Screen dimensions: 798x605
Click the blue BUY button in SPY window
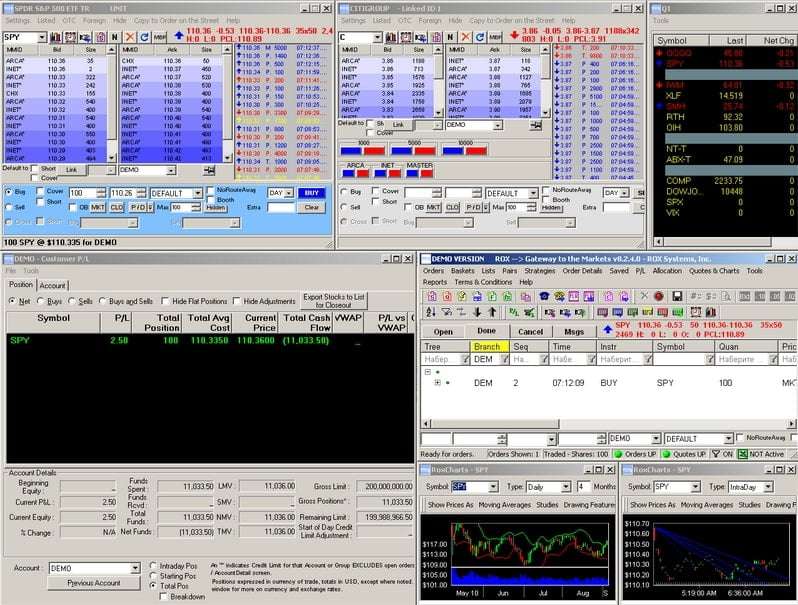tap(311, 193)
